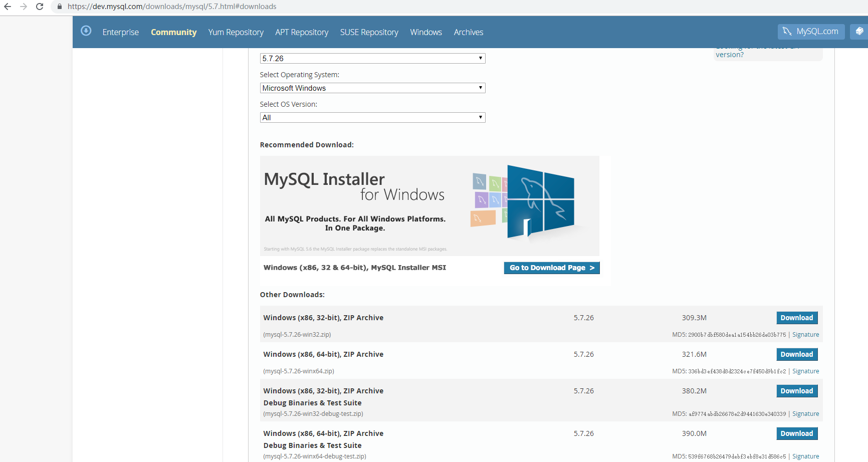Image resolution: width=868 pixels, height=462 pixels.
Task: Open the APT Repository tab
Action: (x=302, y=32)
